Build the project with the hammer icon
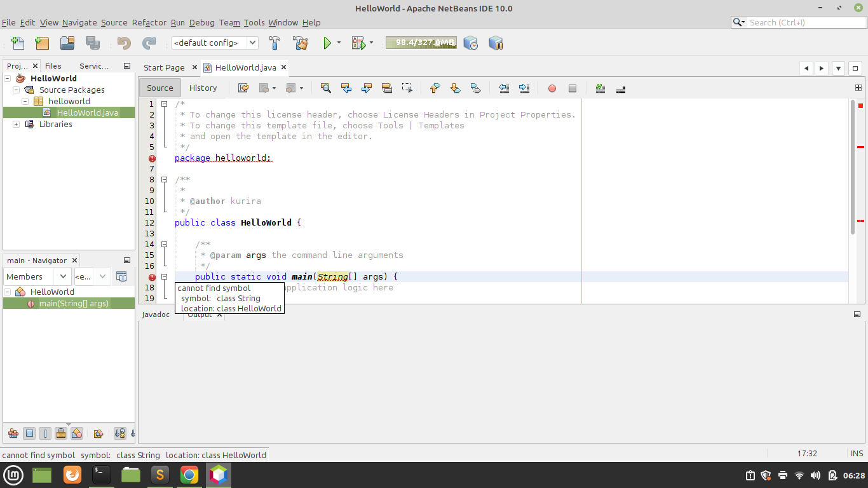This screenshot has width=868, height=488. pos(275,43)
